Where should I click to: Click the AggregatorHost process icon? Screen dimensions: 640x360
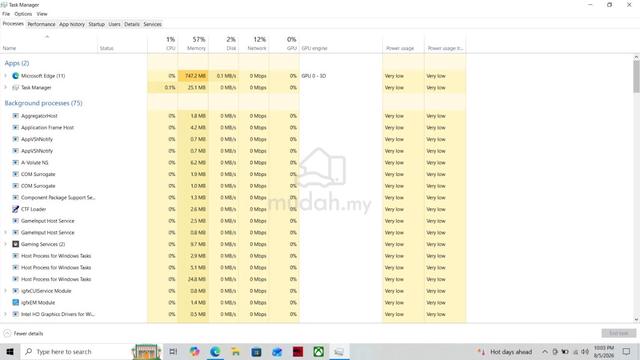pyautogui.click(x=16, y=116)
